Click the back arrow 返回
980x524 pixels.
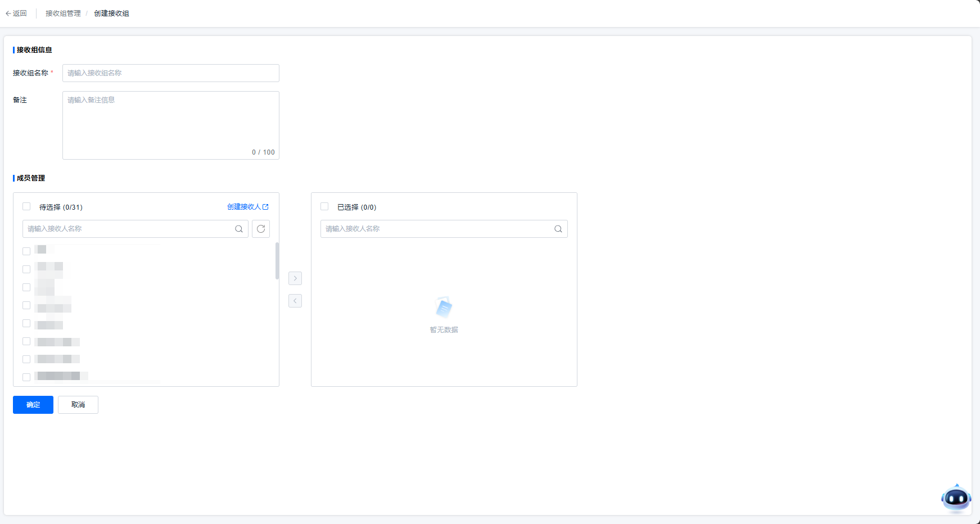[16, 13]
